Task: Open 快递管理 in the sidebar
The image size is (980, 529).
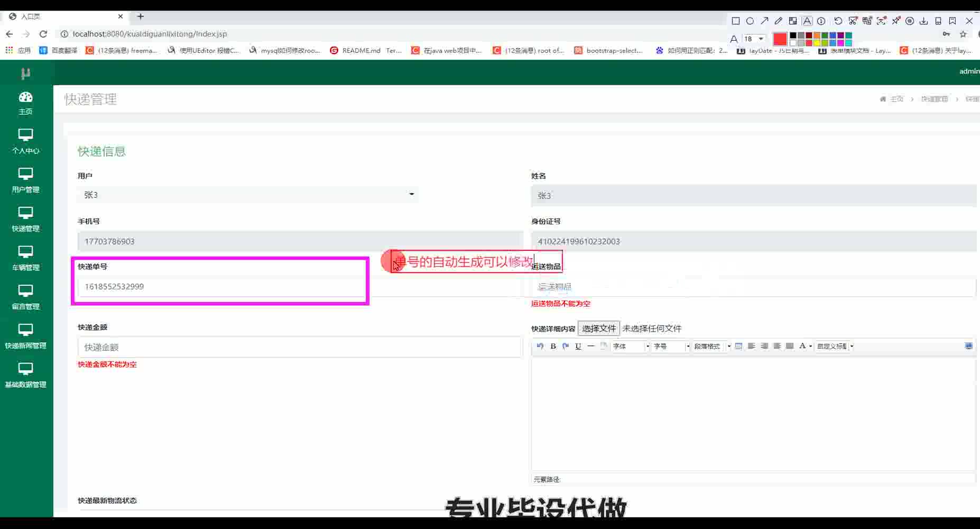Action: coord(26,220)
